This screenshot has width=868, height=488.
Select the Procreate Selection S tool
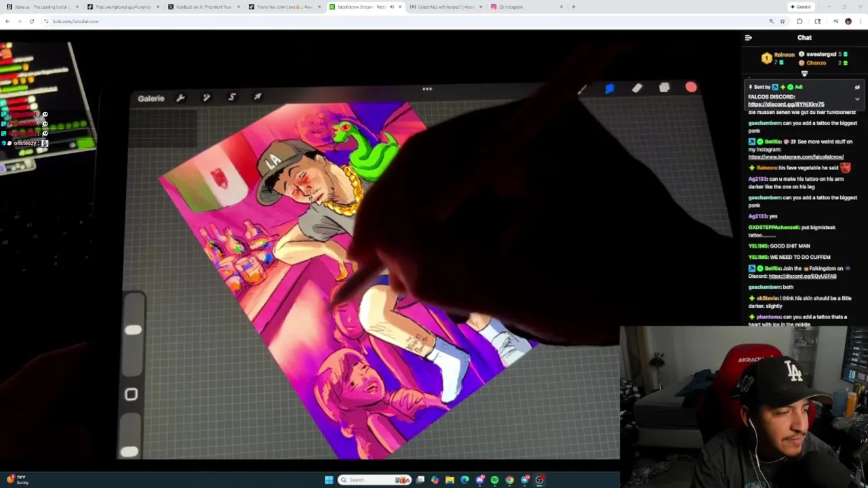232,97
